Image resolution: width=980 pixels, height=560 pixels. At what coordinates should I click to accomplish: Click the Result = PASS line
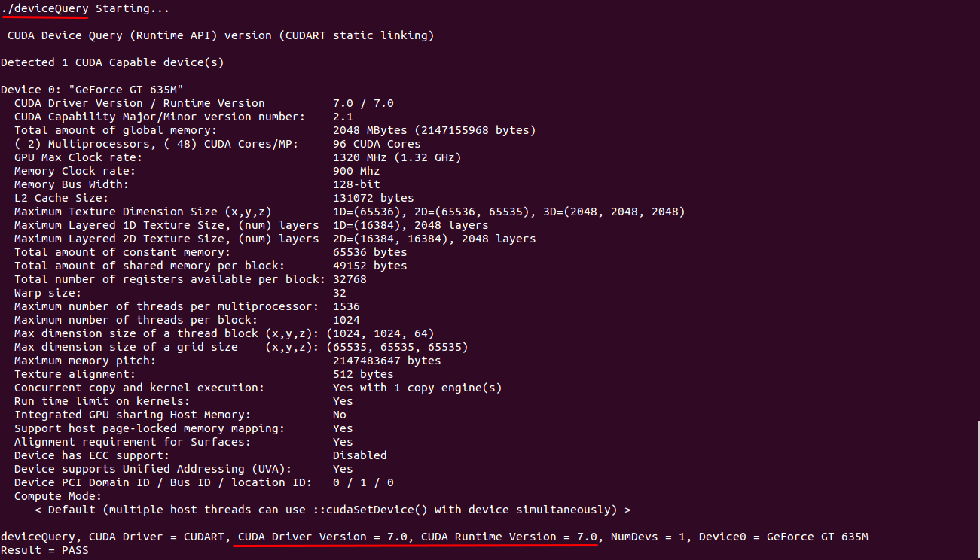click(x=44, y=550)
